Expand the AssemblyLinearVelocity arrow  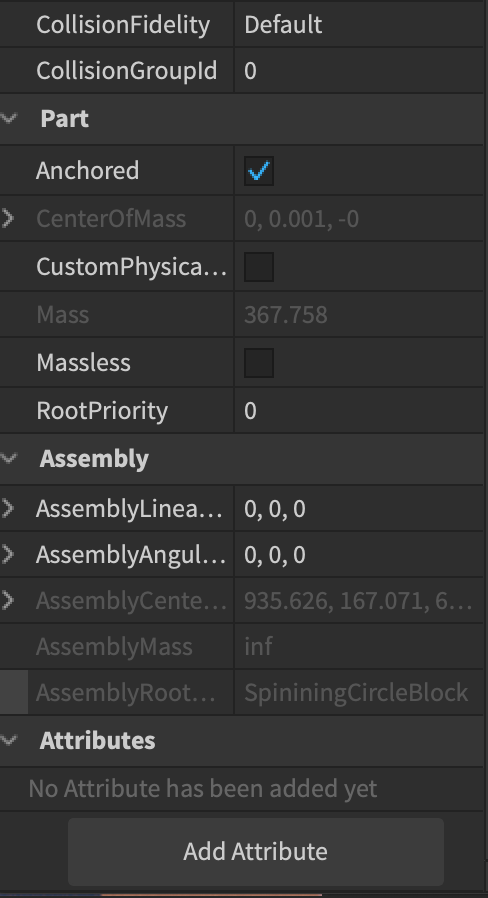(8, 508)
